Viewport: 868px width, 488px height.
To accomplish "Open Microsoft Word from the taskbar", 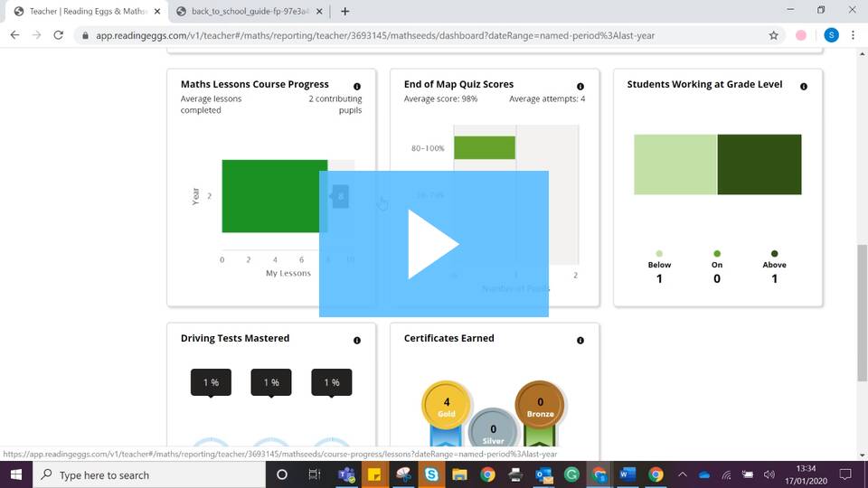I will (627, 474).
